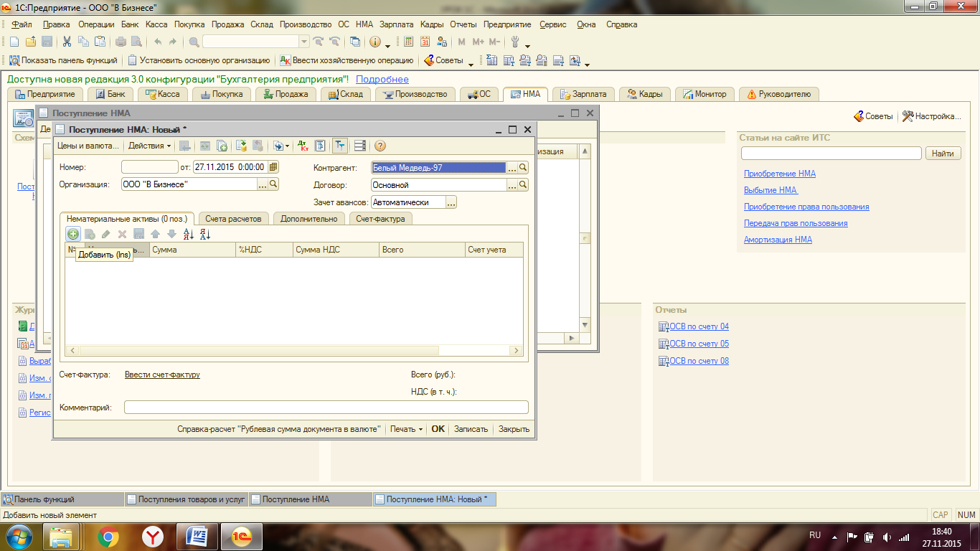This screenshot has width=980, height=551.
Task: Click the print icon in main toolbar
Action: tap(121, 42)
